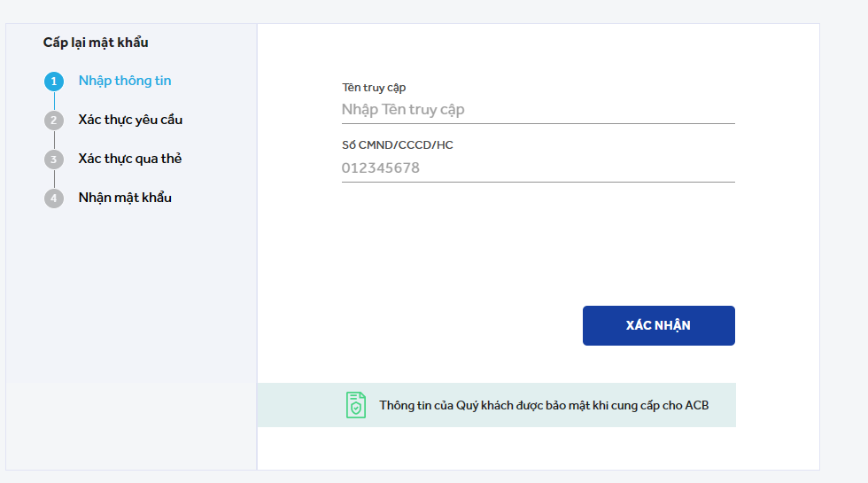
Task: Click the step 1 circle indicator
Action: (54, 82)
